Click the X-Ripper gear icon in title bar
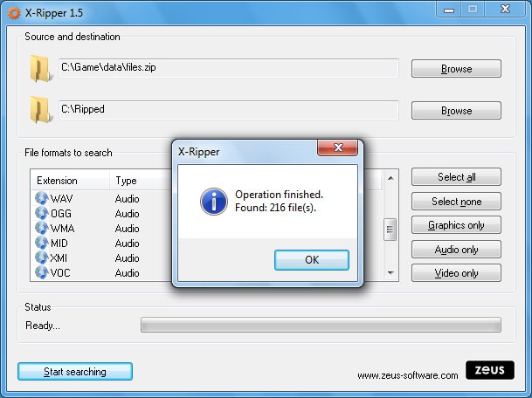The image size is (532, 398). click(14, 13)
